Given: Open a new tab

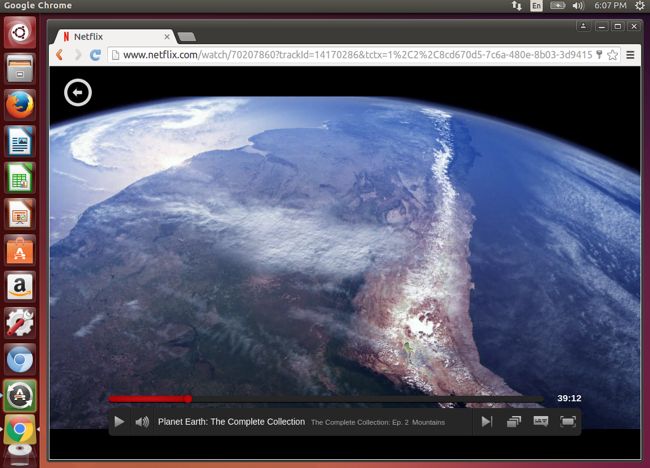Looking at the screenshot, I should [x=187, y=37].
